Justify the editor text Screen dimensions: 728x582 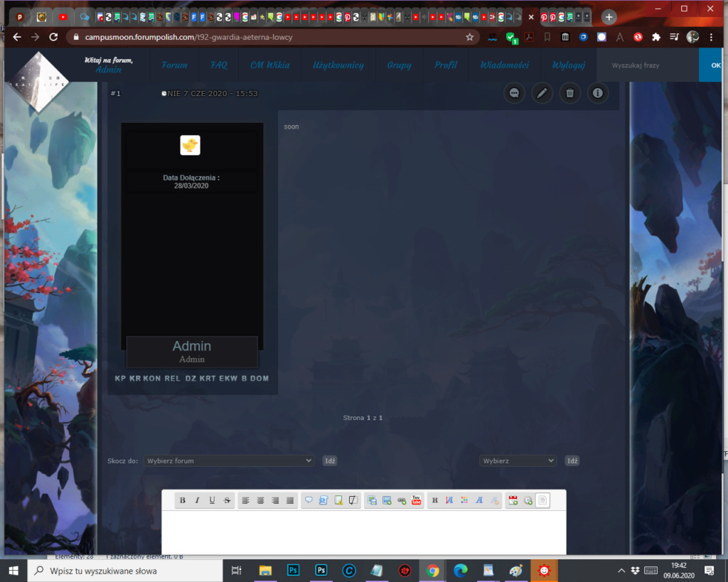coord(290,500)
